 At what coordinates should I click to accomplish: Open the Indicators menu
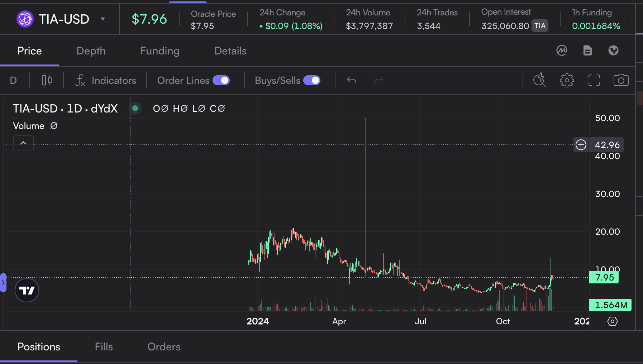[106, 80]
